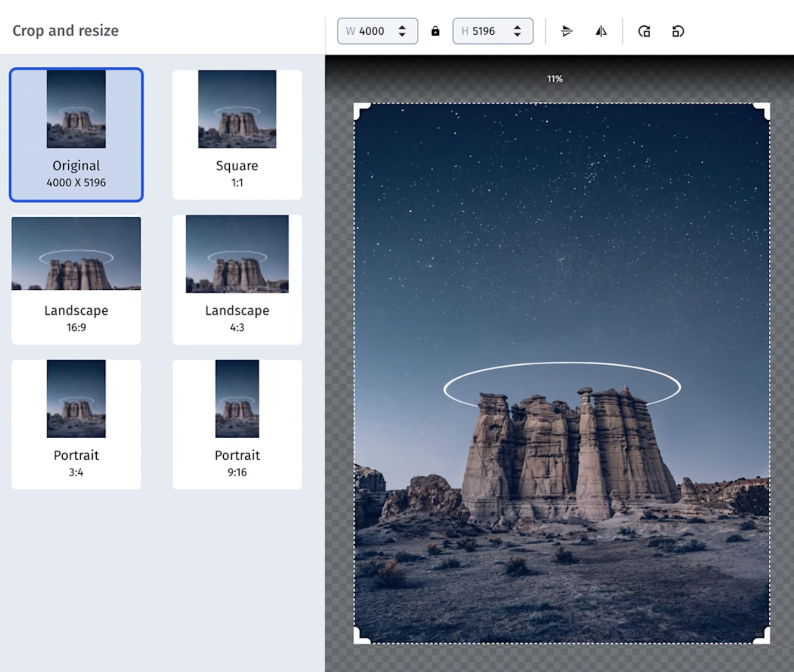This screenshot has height=672, width=794.
Task: Decrease width using the down stepper arrow
Action: 402,35
